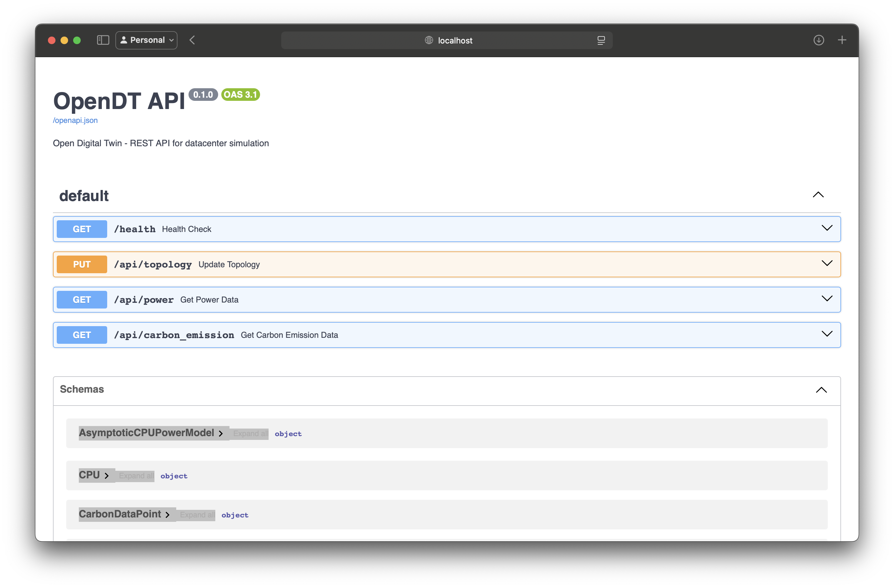
Task: Expand the /api/carbon_emission endpoint
Action: click(x=827, y=334)
